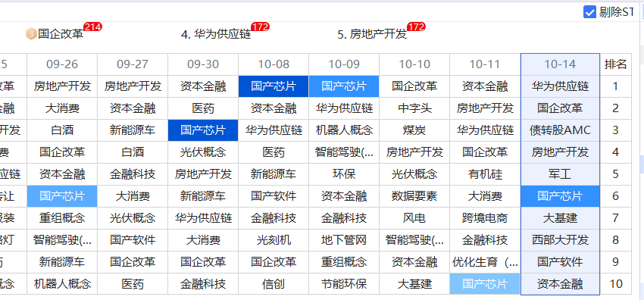Select the 10-14 date column header

coord(560,64)
